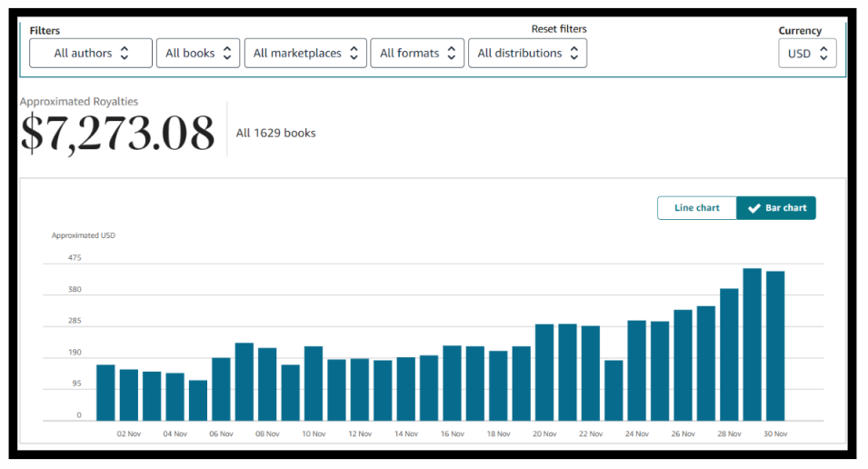Viewport: 868px width, 469px height.
Task: Click the 190 y-axis value
Action: click(75, 352)
